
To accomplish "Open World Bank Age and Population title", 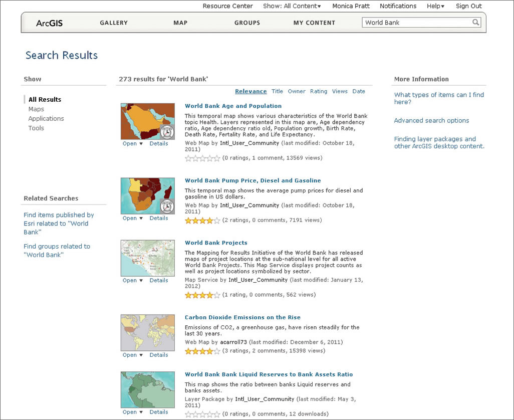I will click(233, 106).
